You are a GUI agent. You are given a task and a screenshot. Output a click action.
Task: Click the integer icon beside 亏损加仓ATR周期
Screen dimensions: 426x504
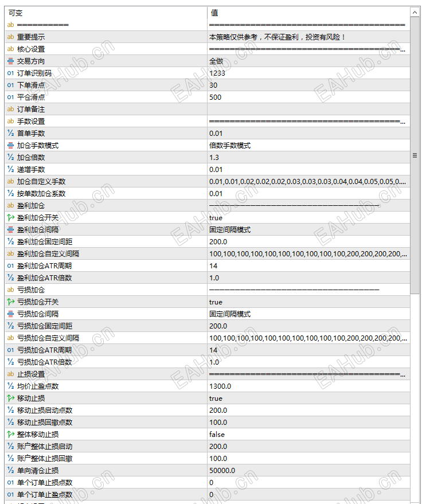11,350
